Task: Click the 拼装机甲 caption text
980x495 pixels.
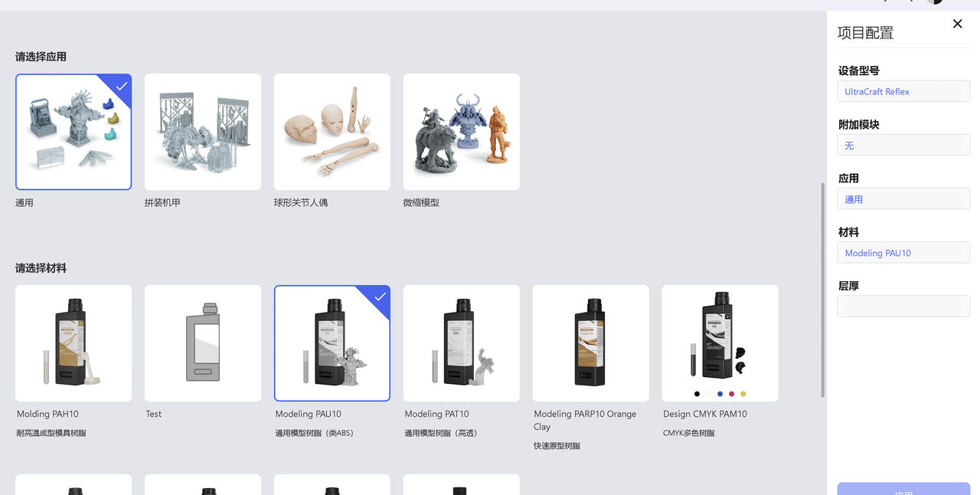Action: [x=163, y=203]
